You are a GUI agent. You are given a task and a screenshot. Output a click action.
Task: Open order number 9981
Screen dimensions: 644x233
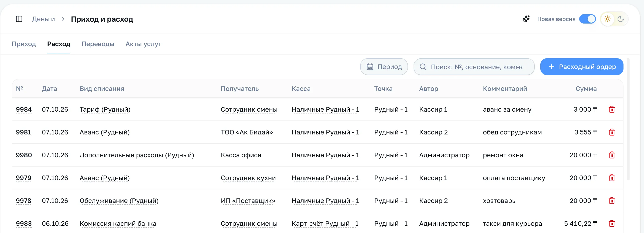(24, 132)
